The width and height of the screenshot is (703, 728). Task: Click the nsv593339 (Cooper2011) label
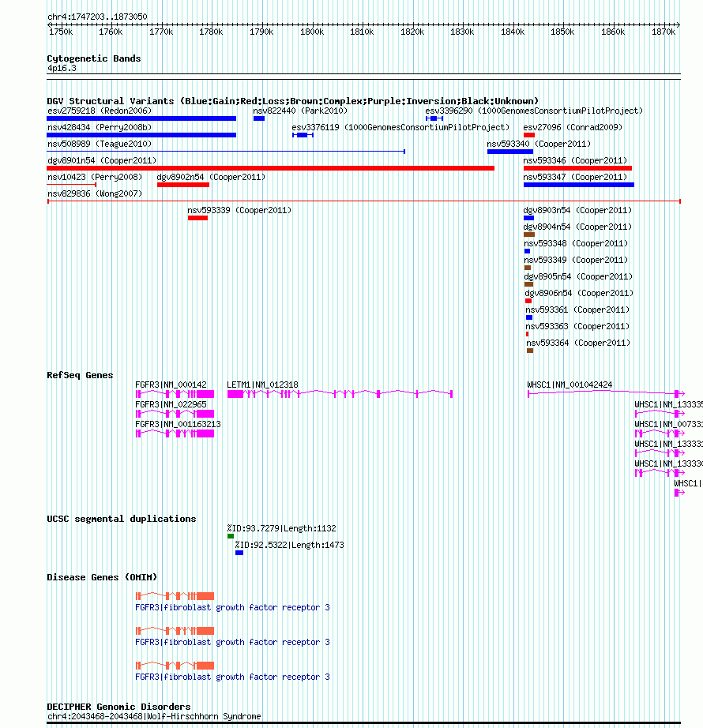pyautogui.click(x=239, y=210)
